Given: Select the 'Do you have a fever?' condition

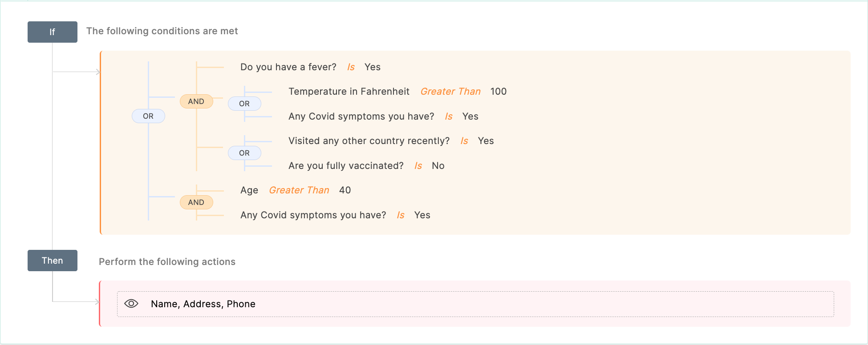Looking at the screenshot, I should pyautogui.click(x=288, y=67).
